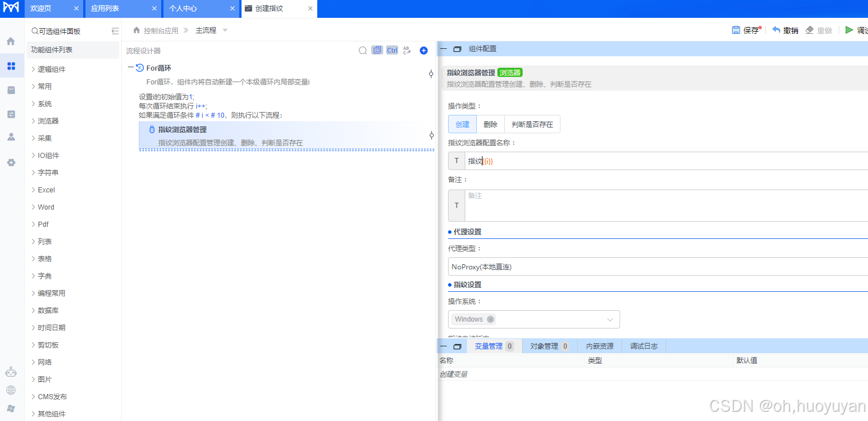
Task: Click the T type icon for config name
Action: pos(457,161)
